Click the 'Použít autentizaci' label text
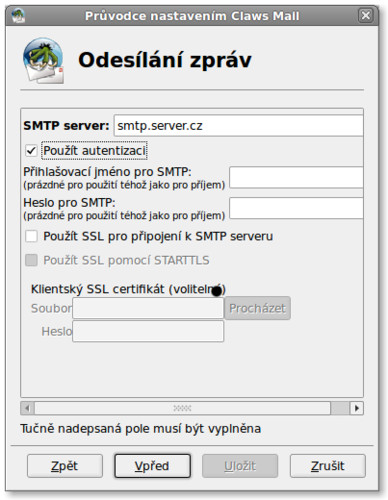 point(95,151)
